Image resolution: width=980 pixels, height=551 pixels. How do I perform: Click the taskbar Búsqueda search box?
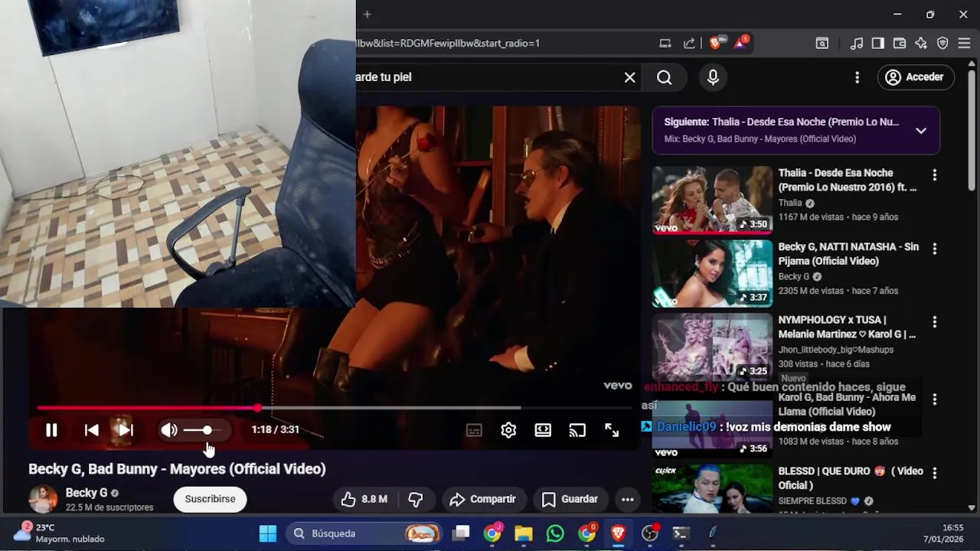(365, 533)
